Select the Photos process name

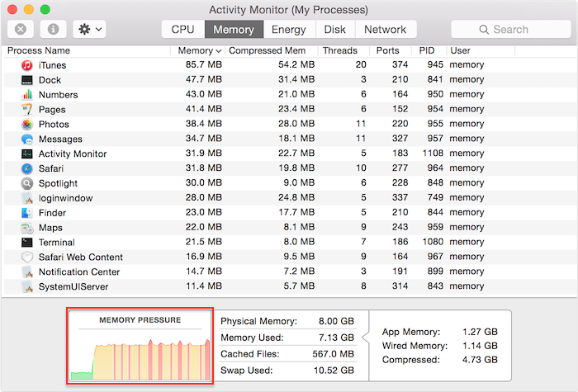[54, 124]
